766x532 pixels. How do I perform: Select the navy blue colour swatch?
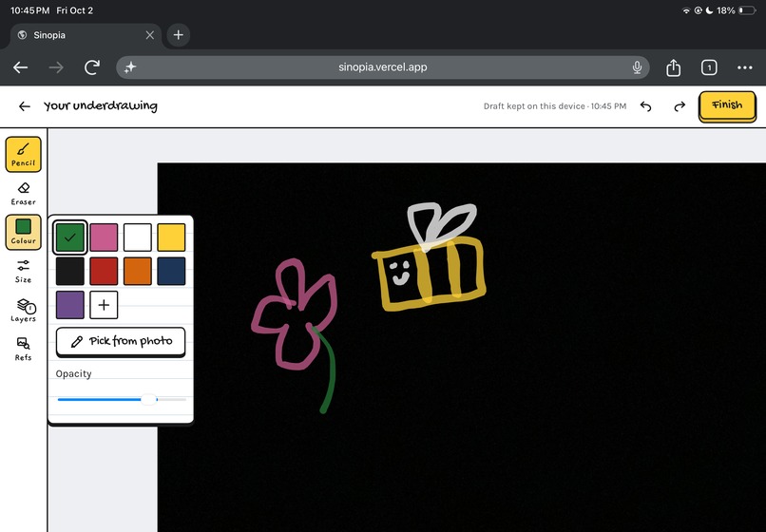(171, 271)
